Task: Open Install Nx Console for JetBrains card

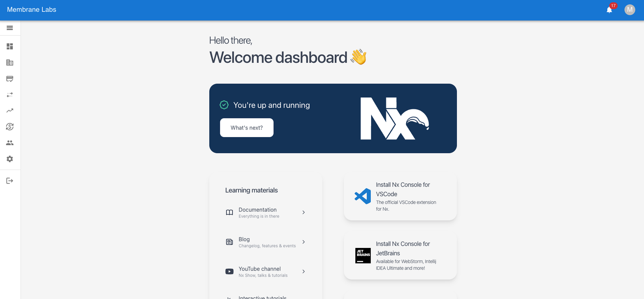Action: click(x=400, y=256)
